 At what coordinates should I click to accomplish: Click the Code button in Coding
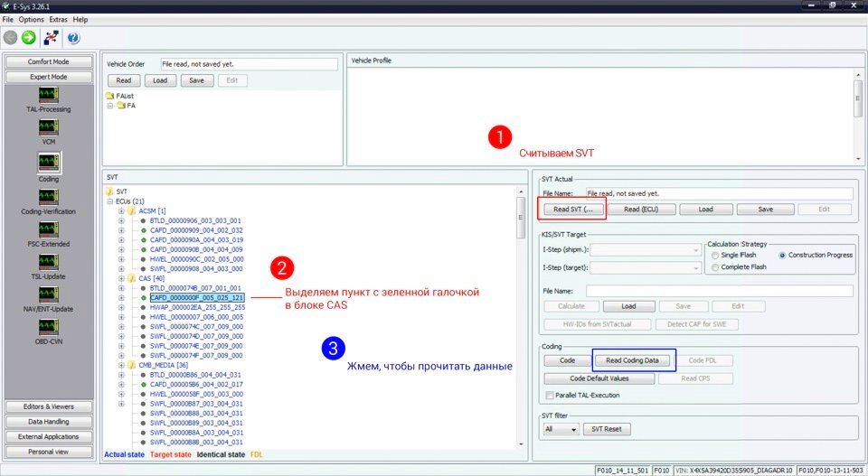point(568,360)
